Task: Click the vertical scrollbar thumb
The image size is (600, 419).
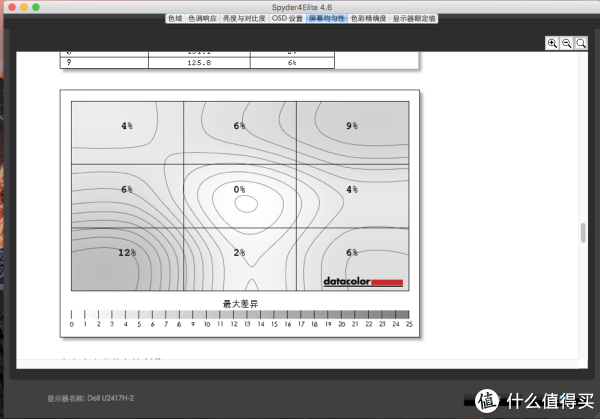Action: click(x=583, y=233)
